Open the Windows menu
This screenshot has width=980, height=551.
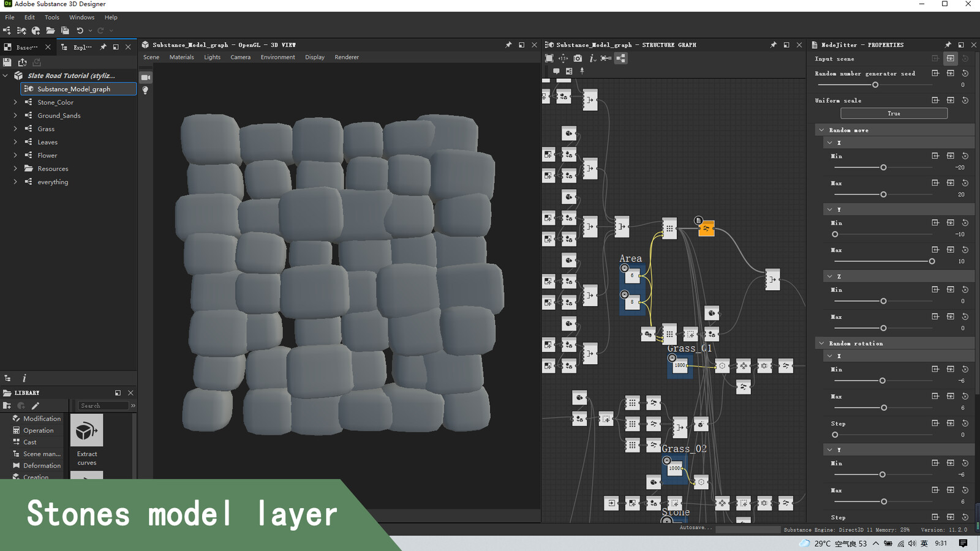[81, 17]
